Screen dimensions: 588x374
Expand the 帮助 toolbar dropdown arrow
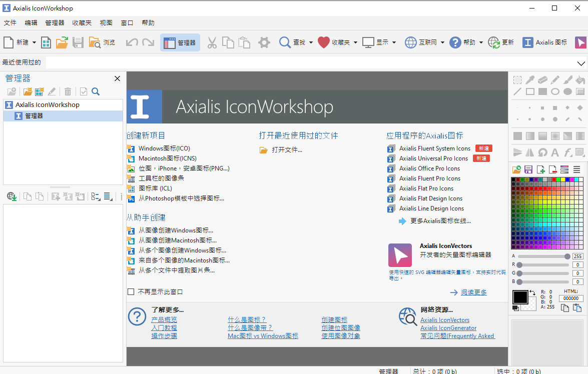(481, 42)
